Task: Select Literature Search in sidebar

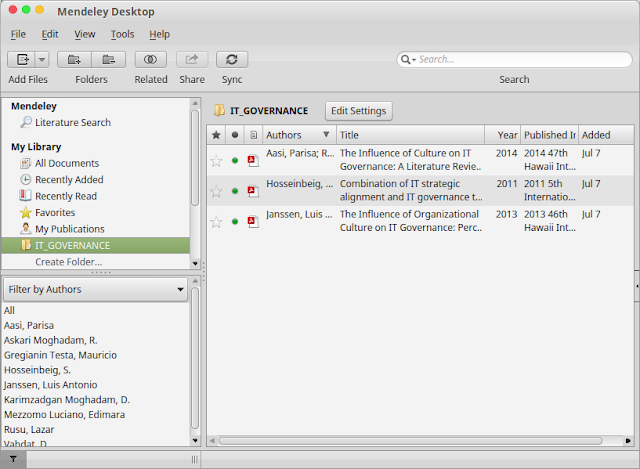Action: click(x=73, y=122)
